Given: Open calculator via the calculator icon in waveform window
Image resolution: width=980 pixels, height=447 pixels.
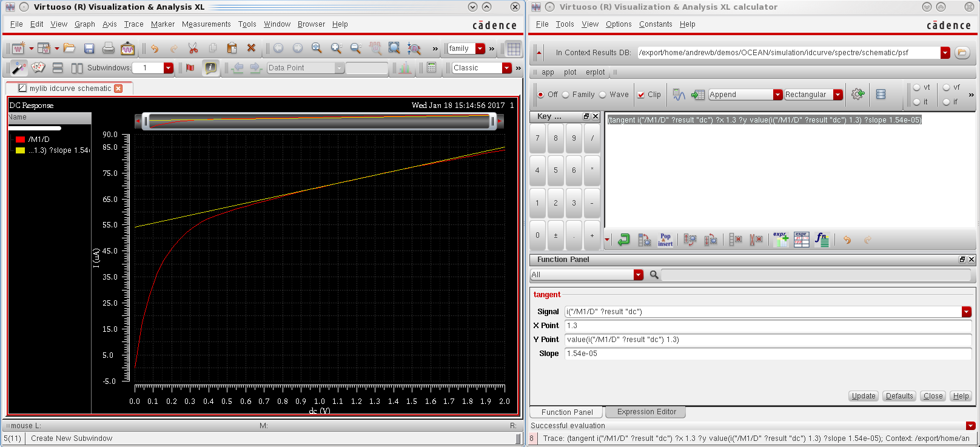Looking at the screenshot, I should (431, 67).
